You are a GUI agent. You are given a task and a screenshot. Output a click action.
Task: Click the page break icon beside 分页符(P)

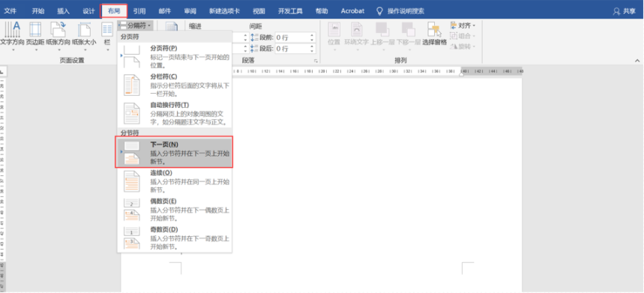[132, 57]
